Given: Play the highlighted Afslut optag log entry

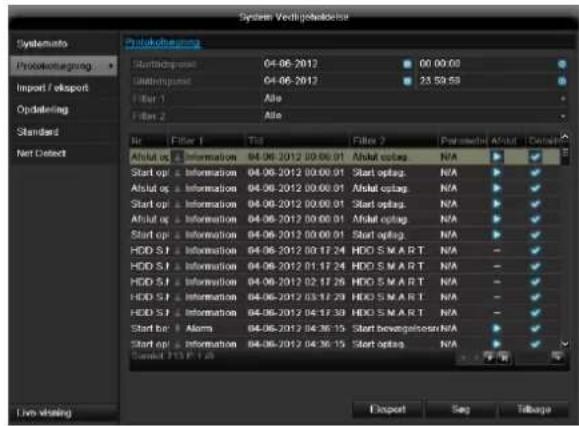Looking at the screenshot, I should (x=497, y=157).
